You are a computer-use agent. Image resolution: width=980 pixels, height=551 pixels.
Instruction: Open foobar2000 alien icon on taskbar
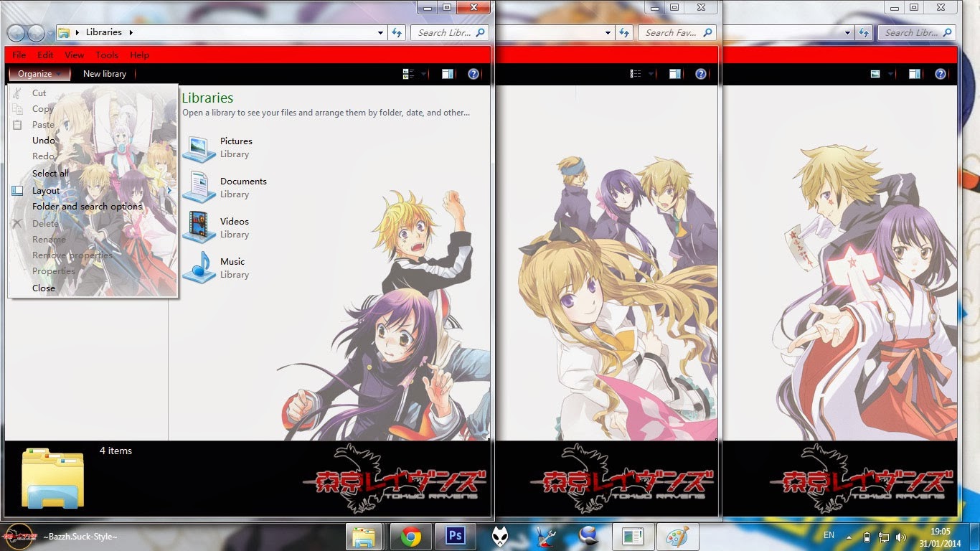tap(500, 536)
